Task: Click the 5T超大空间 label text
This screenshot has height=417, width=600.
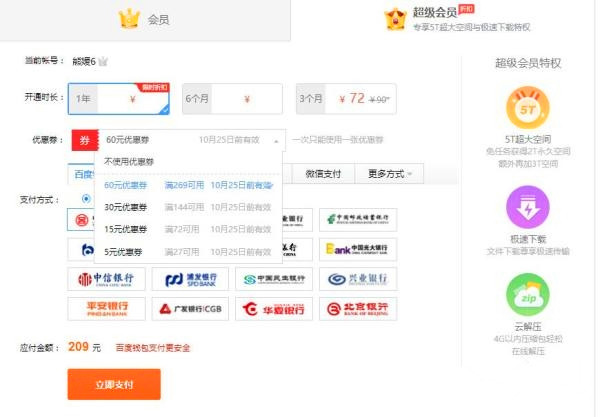Action: pos(528,139)
